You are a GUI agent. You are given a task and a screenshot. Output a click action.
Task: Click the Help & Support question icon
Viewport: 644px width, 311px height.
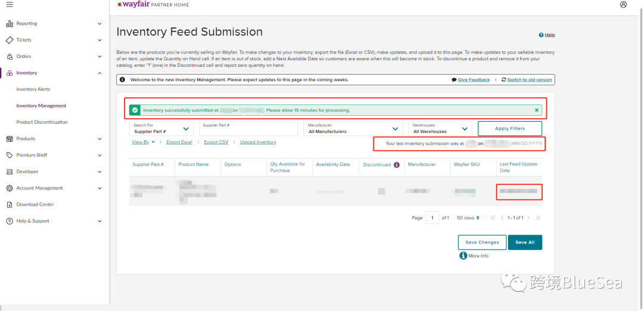pyautogui.click(x=10, y=221)
